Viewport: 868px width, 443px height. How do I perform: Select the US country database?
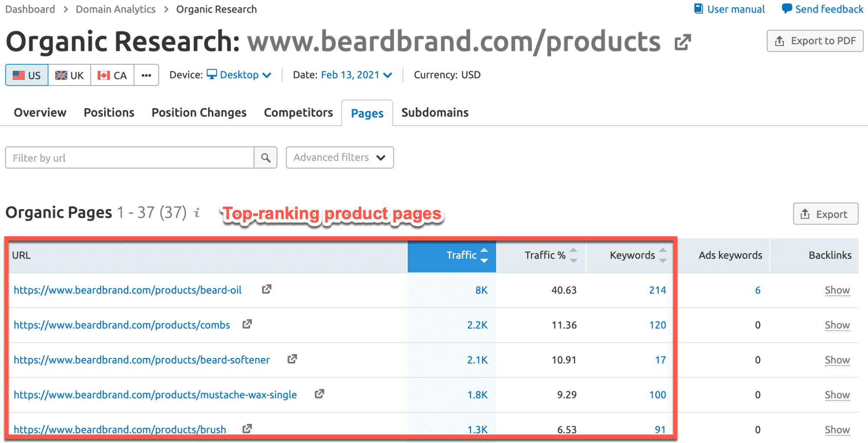point(27,75)
